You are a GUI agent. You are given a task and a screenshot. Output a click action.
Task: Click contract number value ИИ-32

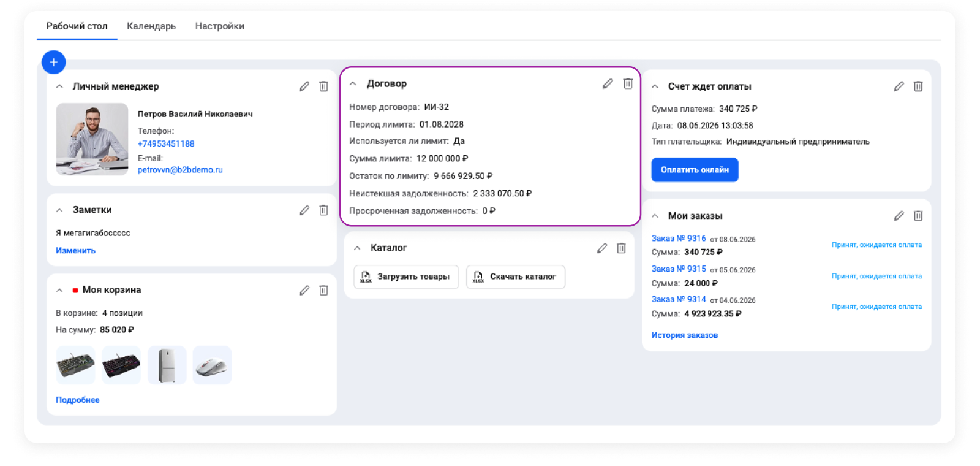(436, 107)
